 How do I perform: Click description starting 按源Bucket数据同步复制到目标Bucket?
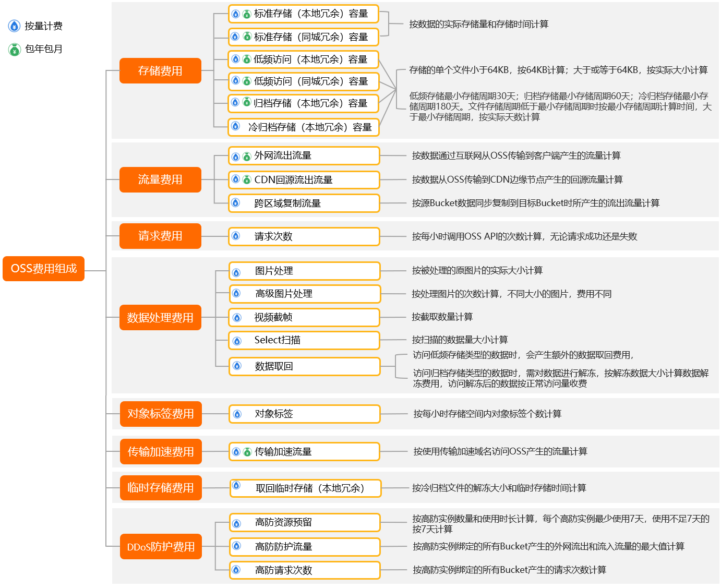click(x=535, y=203)
